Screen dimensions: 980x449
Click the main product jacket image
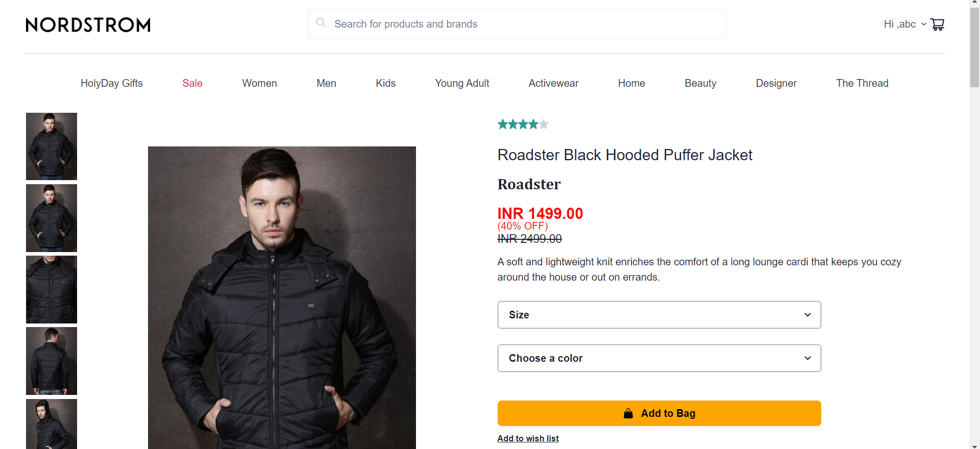pos(282,297)
